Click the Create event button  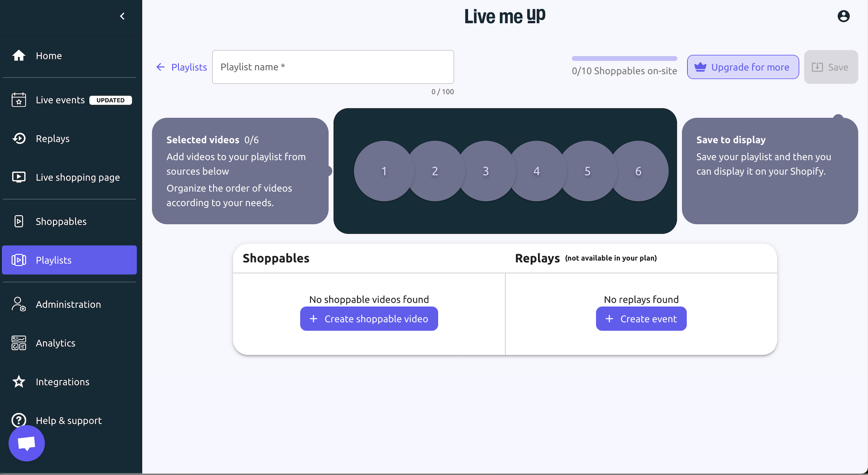641,319
